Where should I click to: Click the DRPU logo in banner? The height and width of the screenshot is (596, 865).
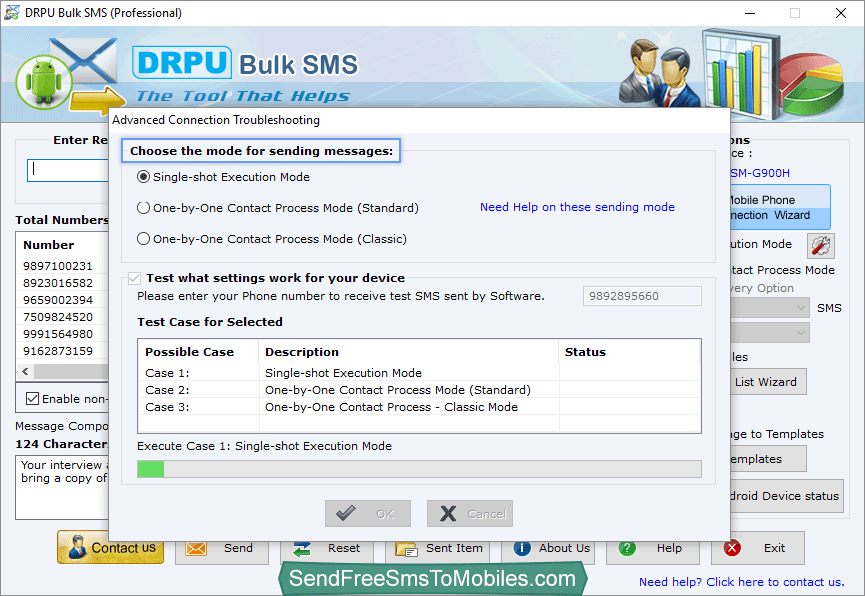pos(182,62)
